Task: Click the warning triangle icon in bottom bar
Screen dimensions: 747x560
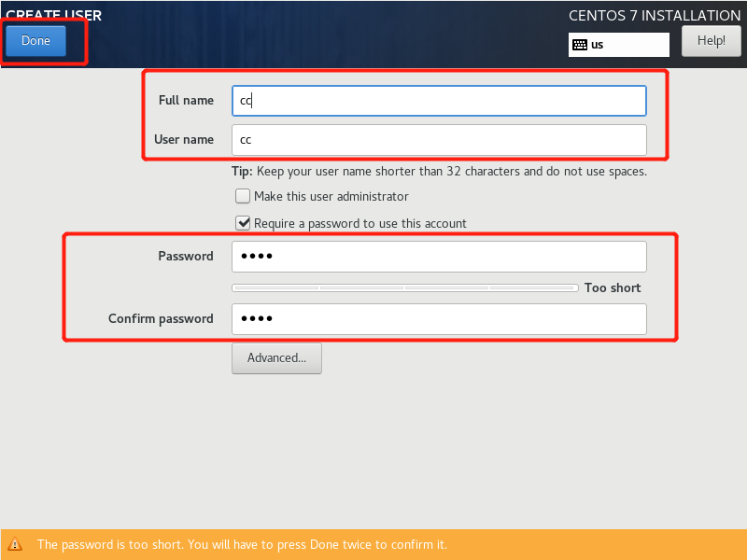Action: coord(15,544)
